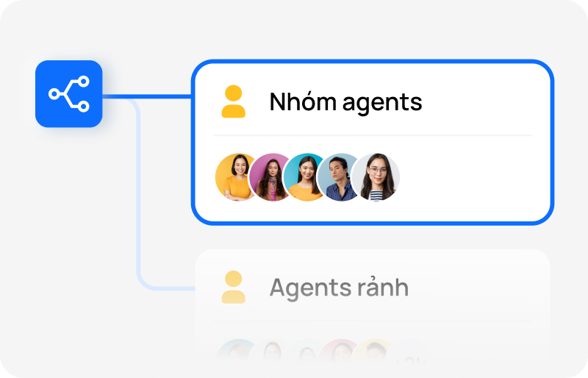The width and height of the screenshot is (588, 378).
Task: Select the avatar with purple background
Action: [x=272, y=176]
